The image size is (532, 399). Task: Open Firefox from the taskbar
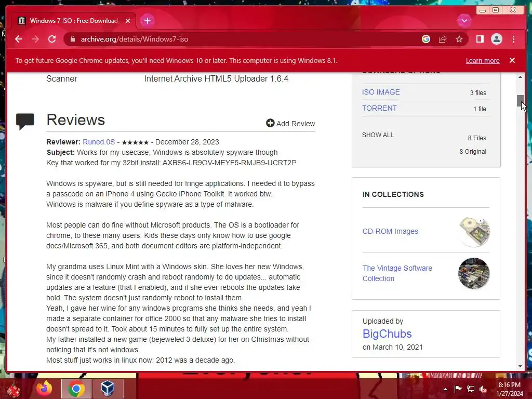tap(45, 389)
